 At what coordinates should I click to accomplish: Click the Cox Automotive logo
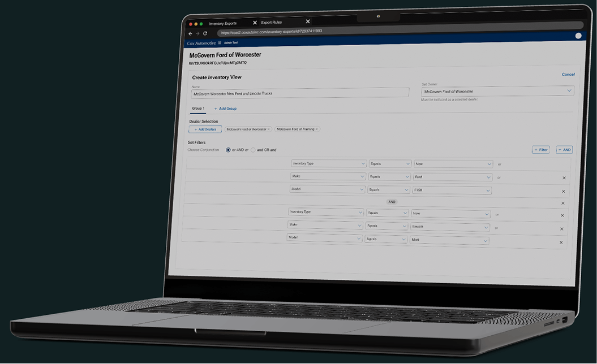click(201, 44)
